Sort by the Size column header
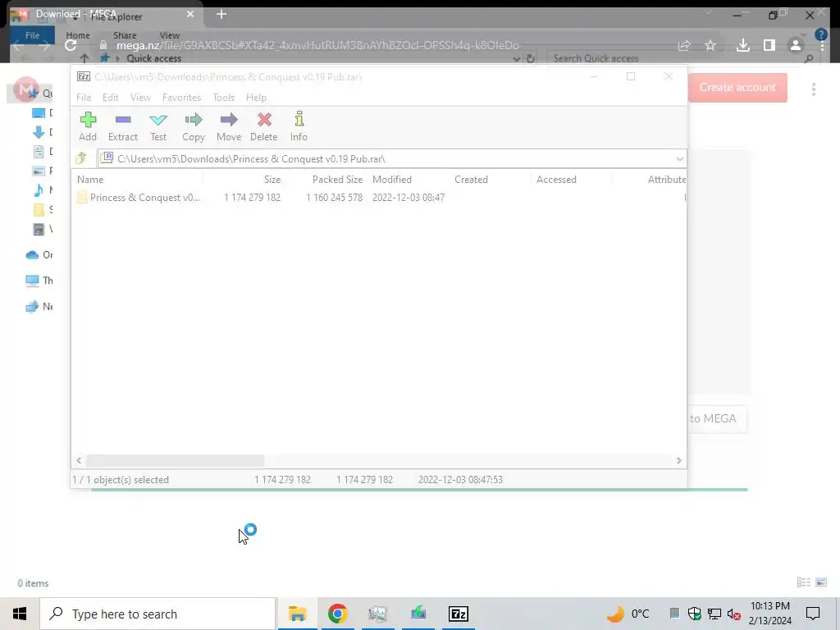840x630 pixels. pyautogui.click(x=272, y=180)
